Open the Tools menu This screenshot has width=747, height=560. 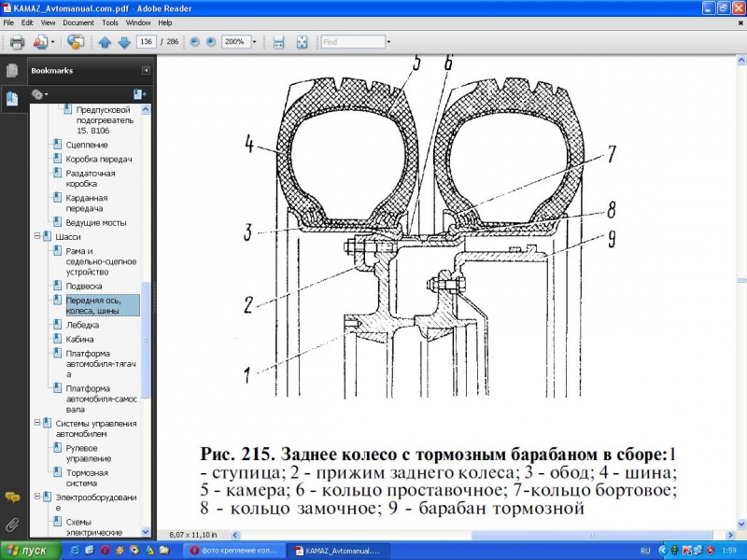(110, 21)
